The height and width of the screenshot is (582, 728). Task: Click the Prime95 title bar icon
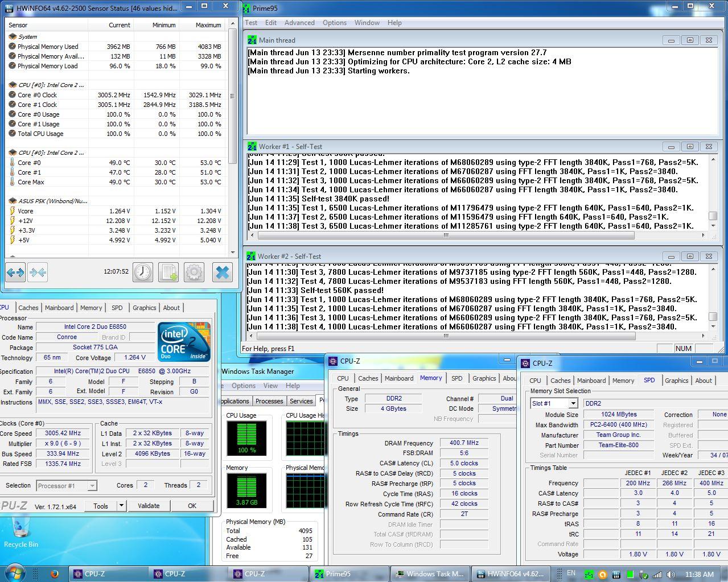(x=246, y=9)
